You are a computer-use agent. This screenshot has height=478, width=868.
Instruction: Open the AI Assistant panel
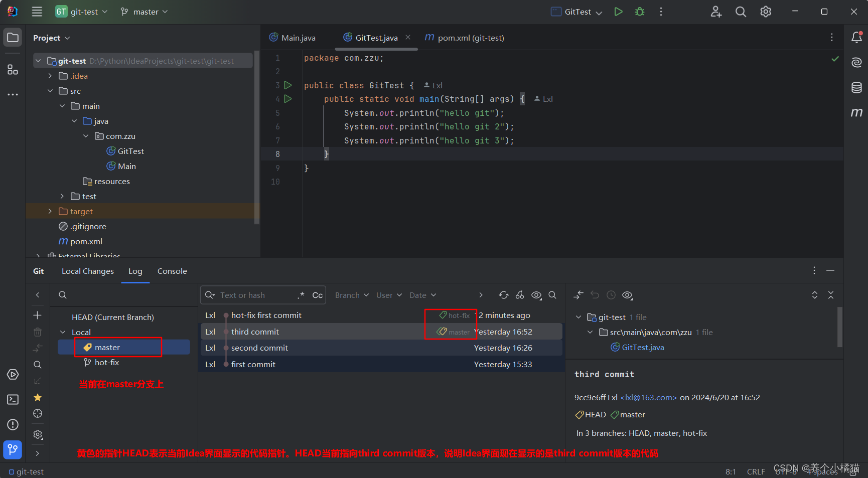[x=856, y=62]
